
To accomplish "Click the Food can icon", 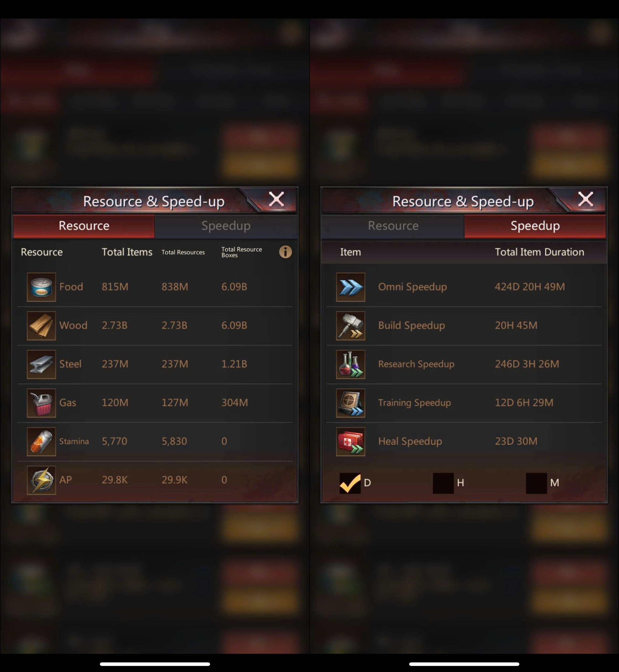I will [41, 287].
